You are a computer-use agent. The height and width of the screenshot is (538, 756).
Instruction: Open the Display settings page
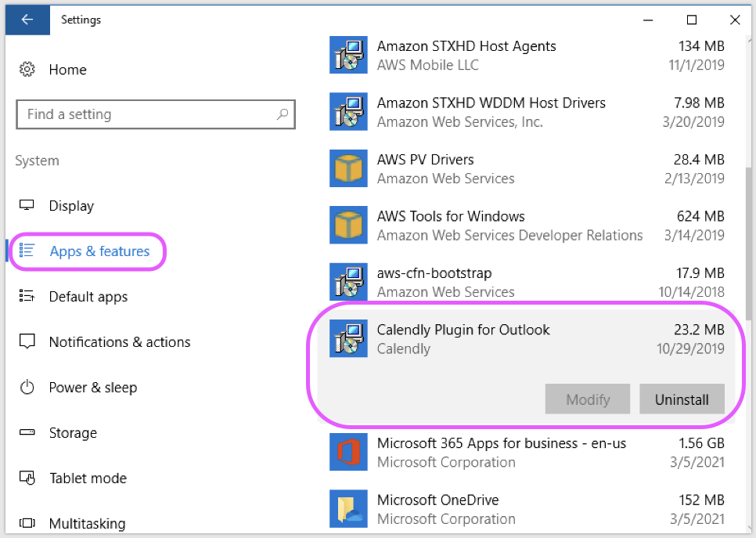pyautogui.click(x=71, y=206)
